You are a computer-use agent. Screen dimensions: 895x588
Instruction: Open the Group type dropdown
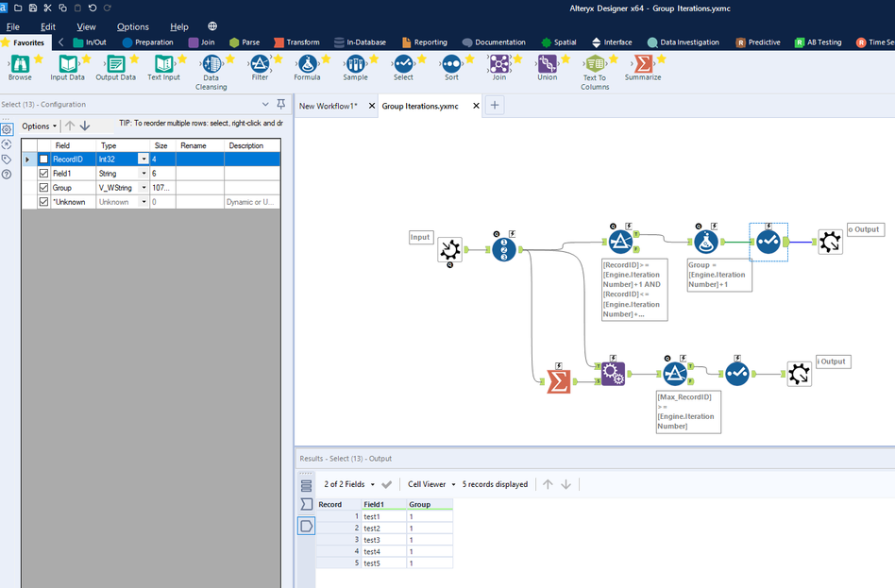point(144,187)
